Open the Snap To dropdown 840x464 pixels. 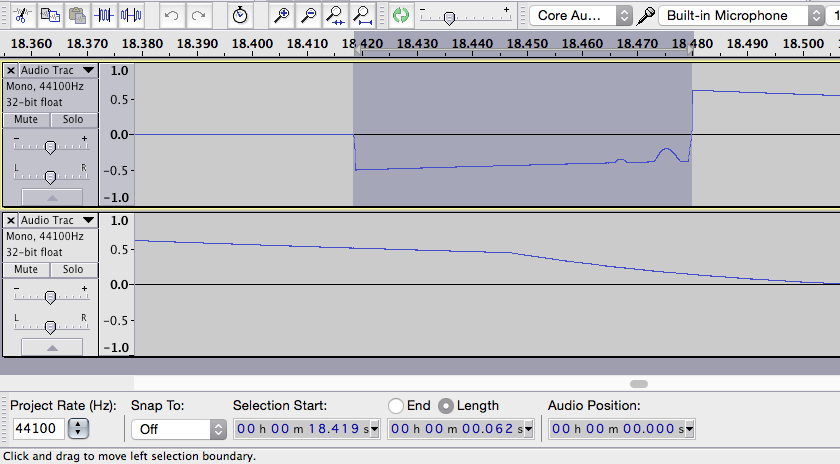tap(178, 429)
